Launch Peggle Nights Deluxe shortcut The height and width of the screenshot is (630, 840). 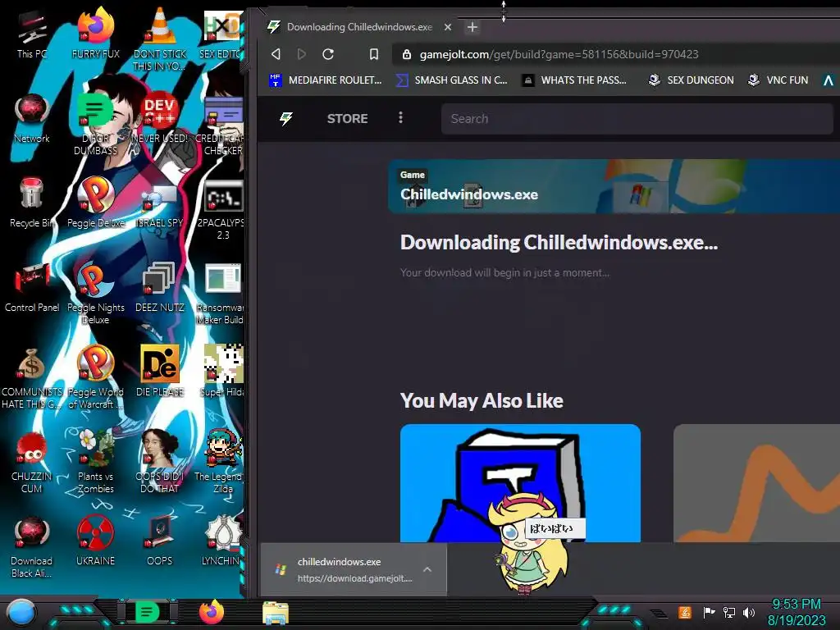[x=95, y=293]
